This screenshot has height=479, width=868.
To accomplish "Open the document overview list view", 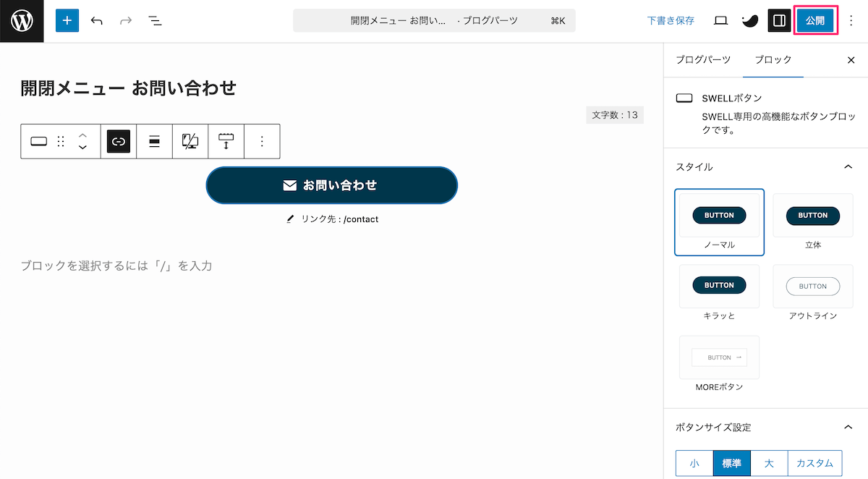I will click(x=155, y=21).
